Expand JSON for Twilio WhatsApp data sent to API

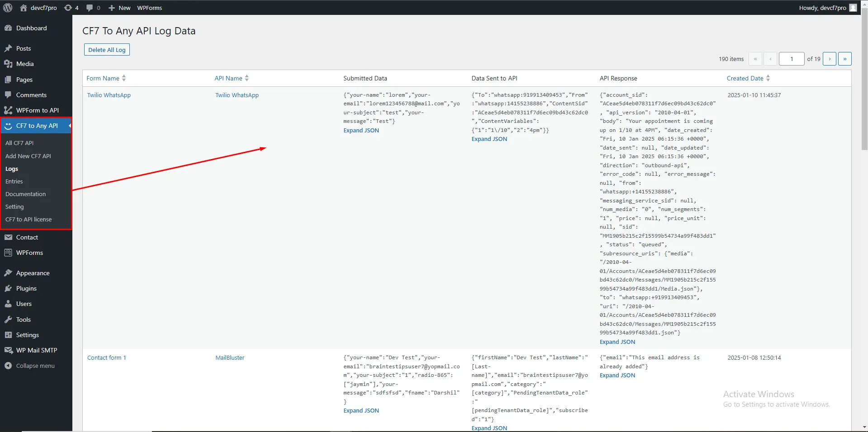coord(489,139)
